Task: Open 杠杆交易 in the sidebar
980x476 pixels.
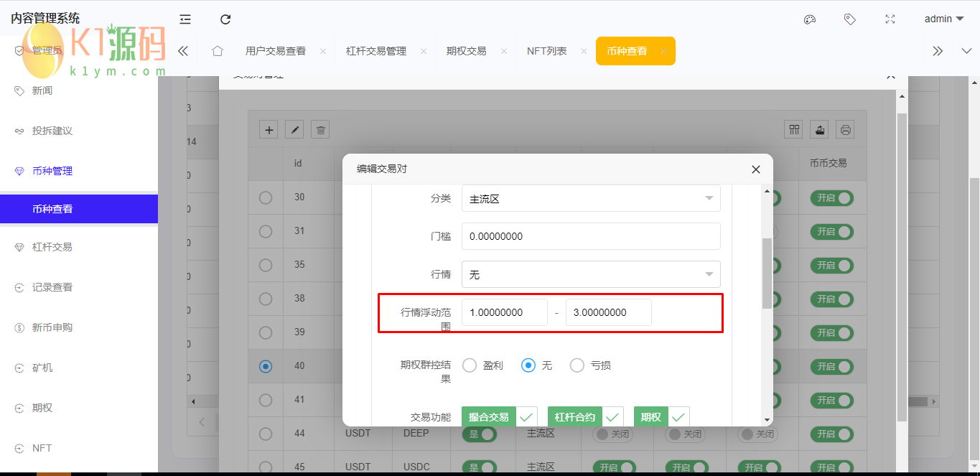Action: pos(52,247)
